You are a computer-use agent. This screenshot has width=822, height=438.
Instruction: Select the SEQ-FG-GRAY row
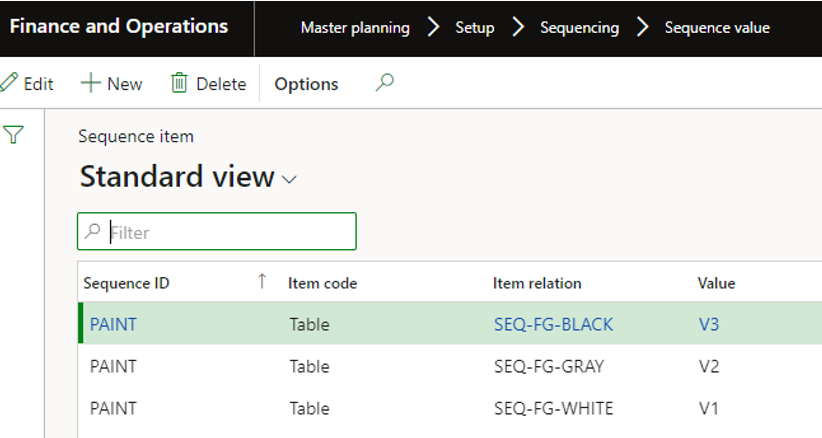click(450, 366)
